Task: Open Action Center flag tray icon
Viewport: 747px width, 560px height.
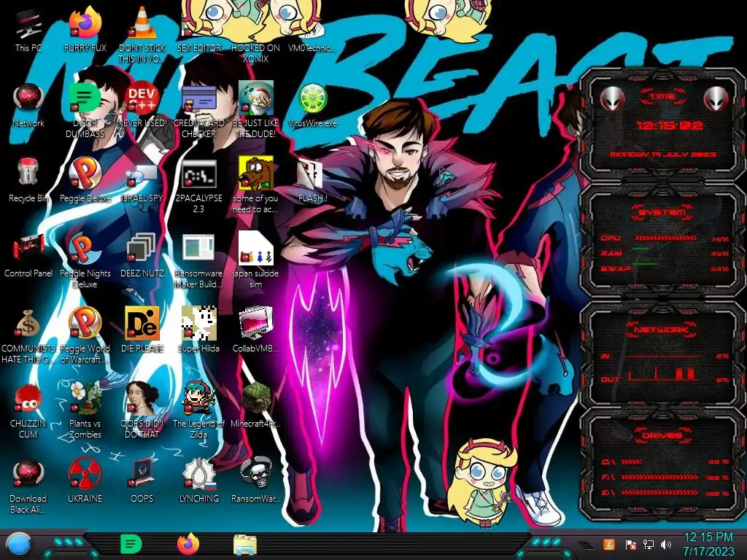Action: [630, 544]
